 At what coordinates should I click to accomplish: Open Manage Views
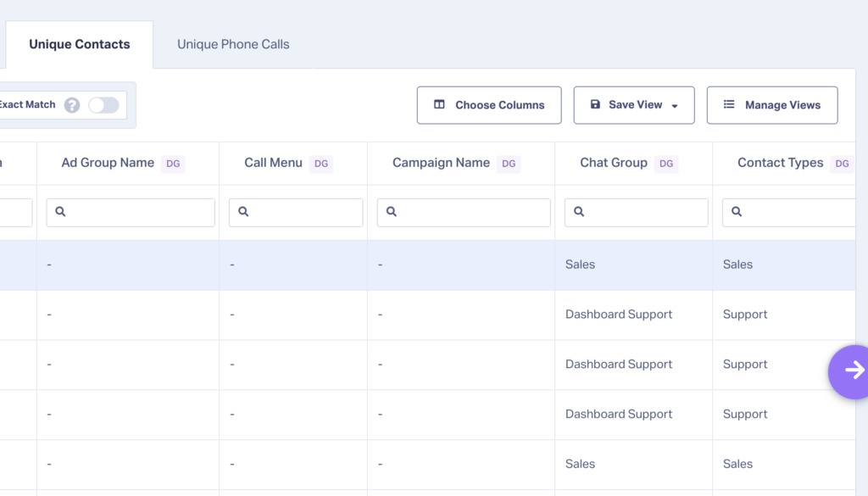pos(772,105)
